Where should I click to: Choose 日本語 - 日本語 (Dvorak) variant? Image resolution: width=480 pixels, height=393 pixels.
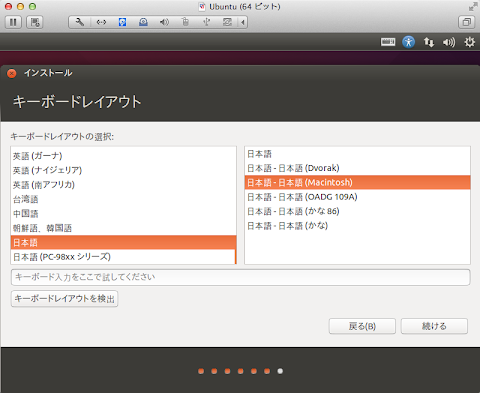click(x=357, y=168)
